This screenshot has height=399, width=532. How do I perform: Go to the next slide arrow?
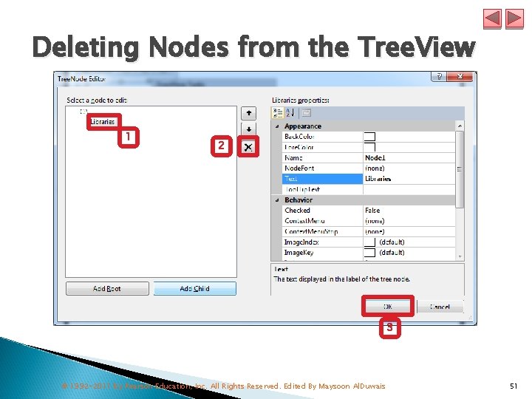(x=514, y=18)
